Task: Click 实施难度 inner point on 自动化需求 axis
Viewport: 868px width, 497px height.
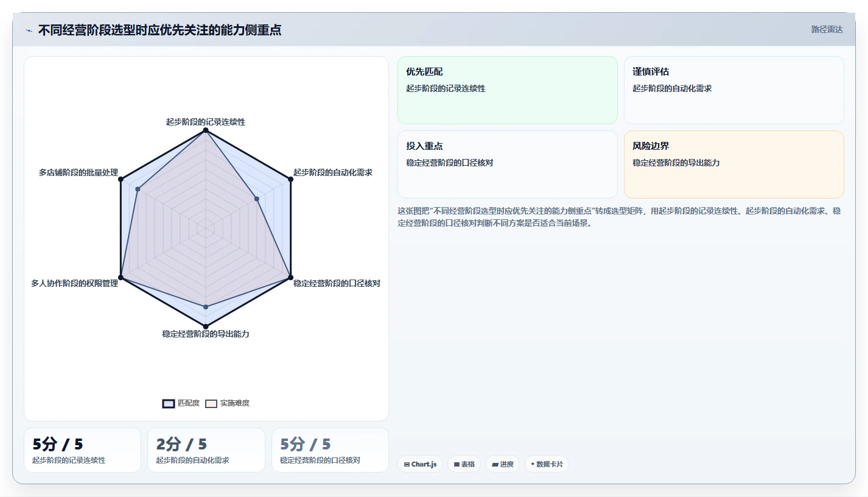Action: [x=257, y=199]
